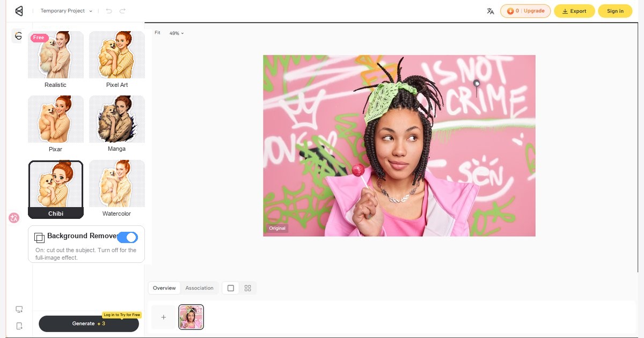Viewport: 644px width, 338px height.
Task: Pick the Chibi style thumbnail
Action: click(56, 189)
